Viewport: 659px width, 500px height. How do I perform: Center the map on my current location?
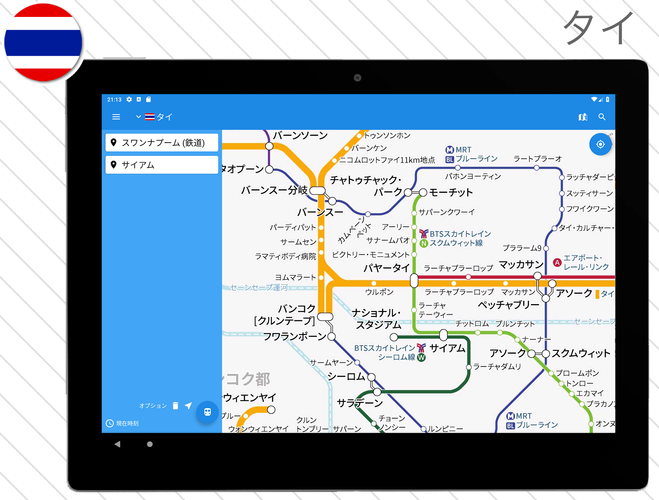[x=600, y=144]
